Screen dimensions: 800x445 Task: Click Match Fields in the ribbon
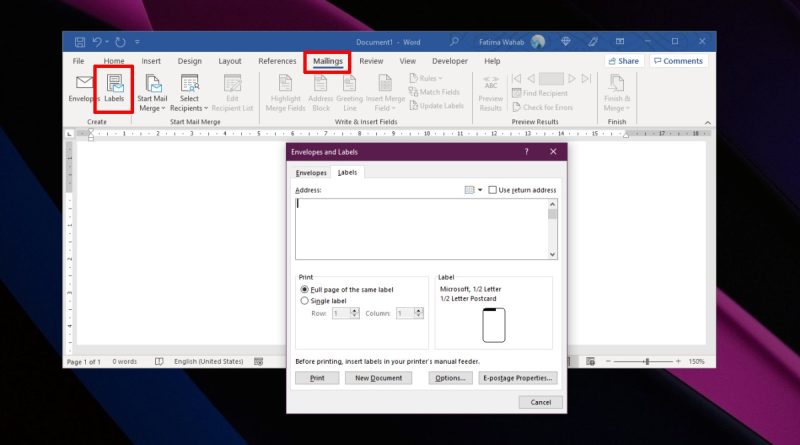point(434,92)
